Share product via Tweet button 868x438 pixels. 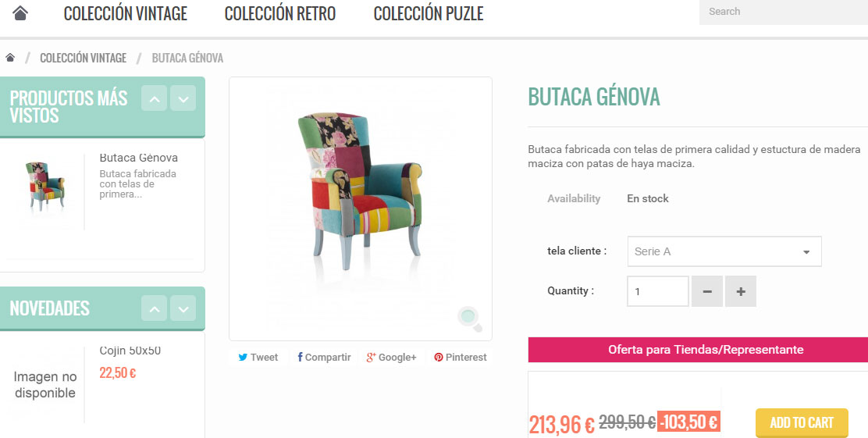click(x=258, y=357)
